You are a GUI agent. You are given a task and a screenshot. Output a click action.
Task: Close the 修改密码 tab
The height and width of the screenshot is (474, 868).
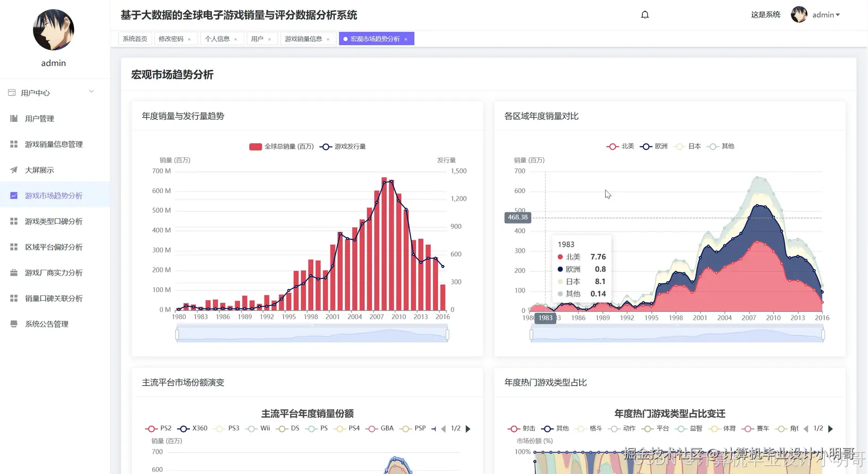tap(189, 39)
